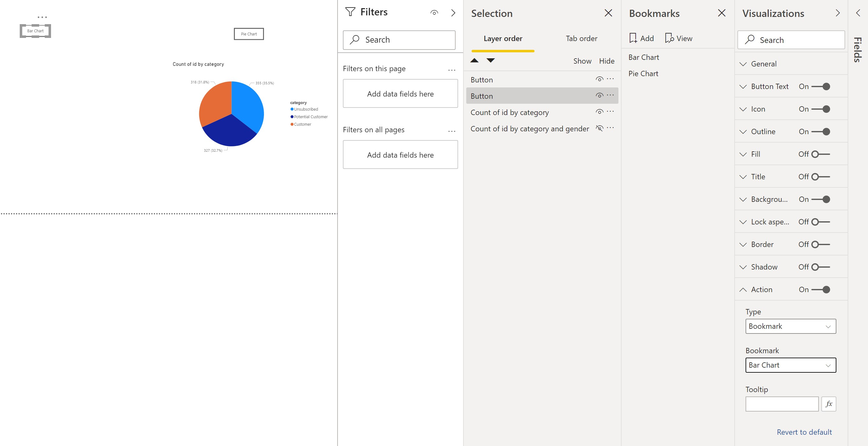The image size is (868, 446).
Task: Collapse the Filters pane with its arrow
Action: [453, 13]
